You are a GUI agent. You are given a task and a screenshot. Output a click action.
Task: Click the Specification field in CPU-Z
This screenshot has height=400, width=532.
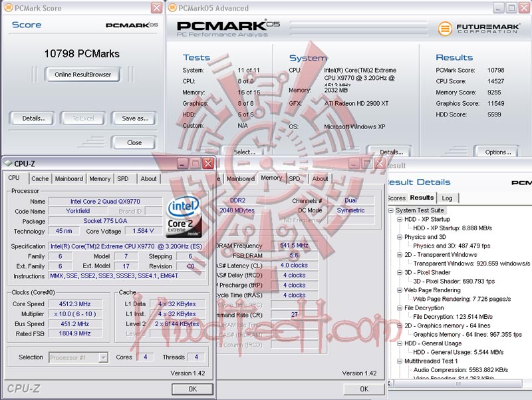click(x=126, y=246)
